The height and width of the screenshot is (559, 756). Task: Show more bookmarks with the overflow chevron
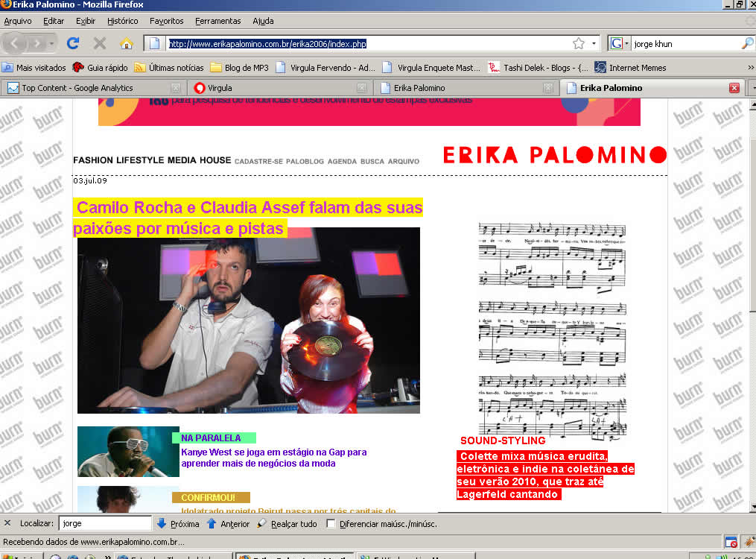tap(751, 68)
